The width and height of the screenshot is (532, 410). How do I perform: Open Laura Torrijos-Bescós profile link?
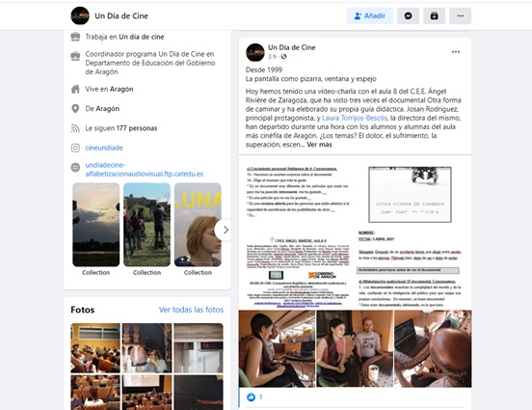pyautogui.click(x=355, y=118)
